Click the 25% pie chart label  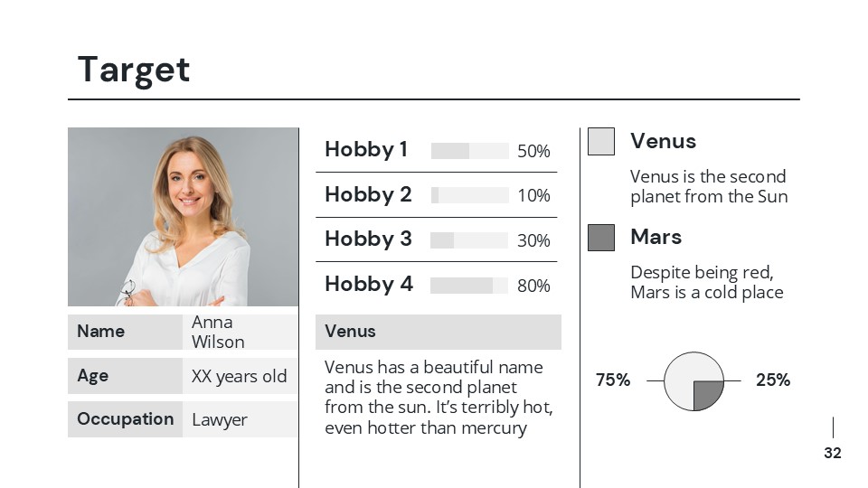click(x=773, y=380)
